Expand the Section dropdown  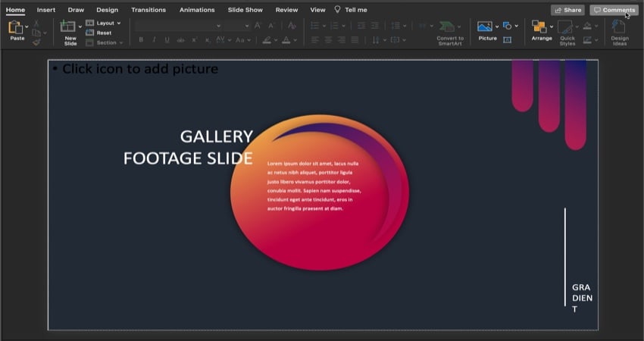[105, 42]
